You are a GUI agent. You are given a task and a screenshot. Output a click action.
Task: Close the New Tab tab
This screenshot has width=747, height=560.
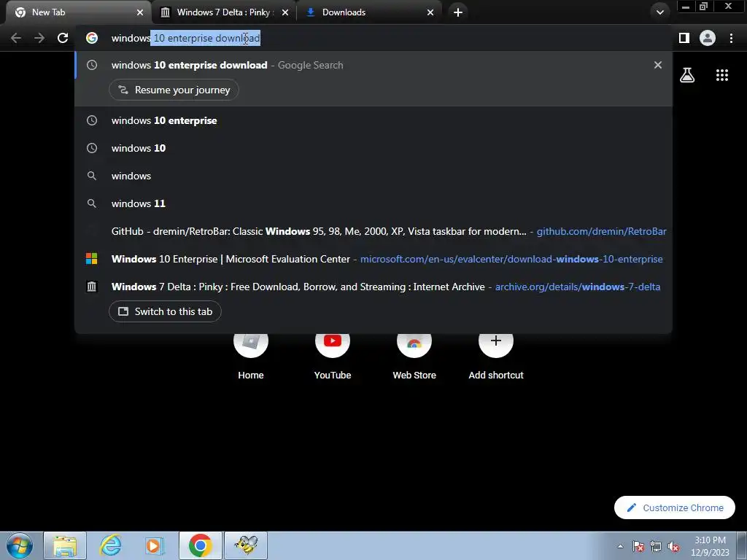click(x=140, y=12)
